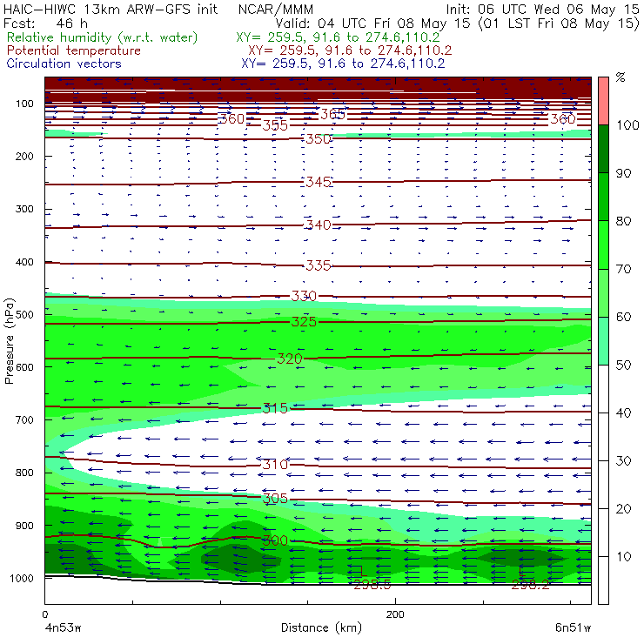Click the 400 pressure tick label
Viewport: 644px width, 644px height.
pos(24,262)
